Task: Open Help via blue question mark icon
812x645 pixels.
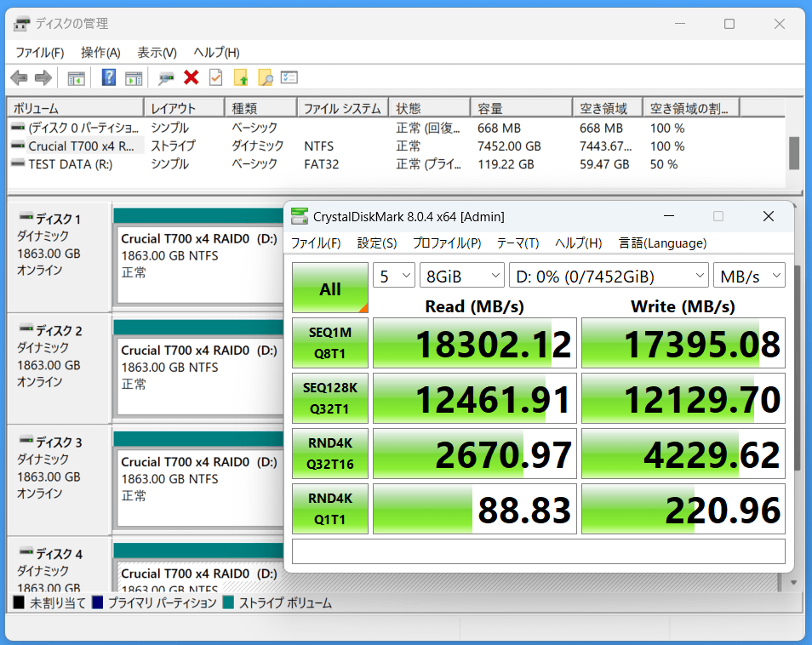Action: pos(109,77)
